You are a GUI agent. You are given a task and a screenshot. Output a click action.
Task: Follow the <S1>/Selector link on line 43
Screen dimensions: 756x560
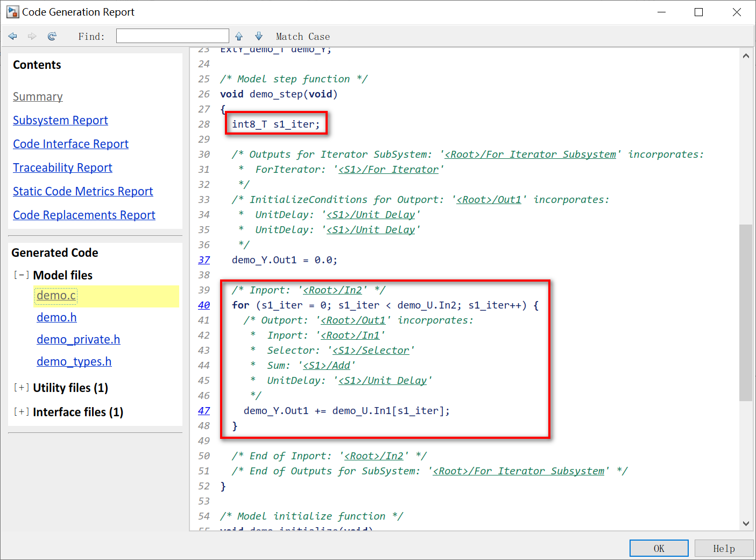pyautogui.click(x=371, y=351)
